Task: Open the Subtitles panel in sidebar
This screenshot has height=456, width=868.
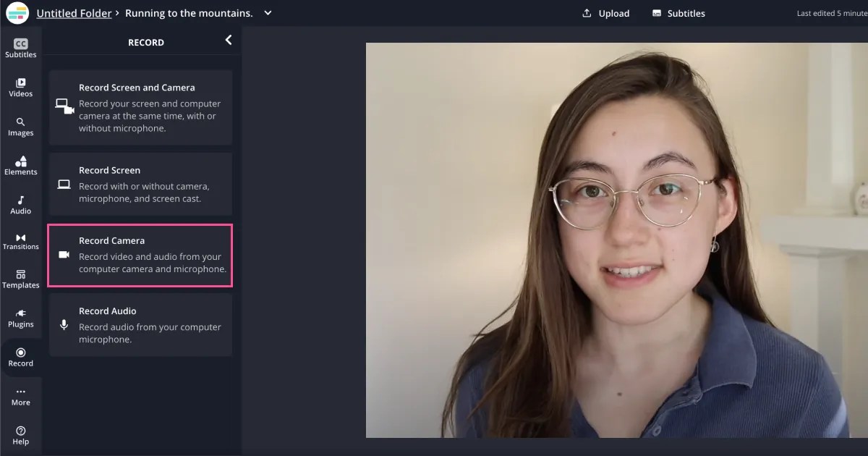Action: pos(20,47)
